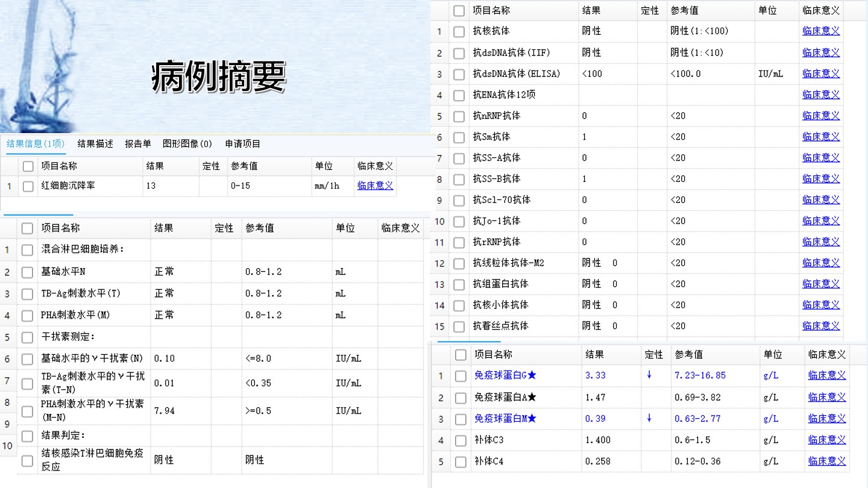Select the 免疫球蛋白G★ checkbox
The image size is (868, 488).
click(461, 376)
